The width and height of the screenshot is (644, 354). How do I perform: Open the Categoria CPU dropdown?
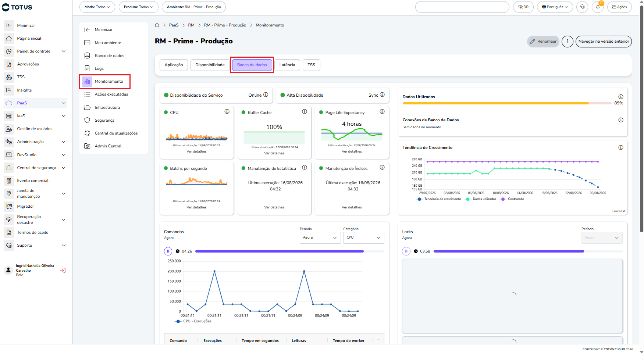(x=364, y=237)
